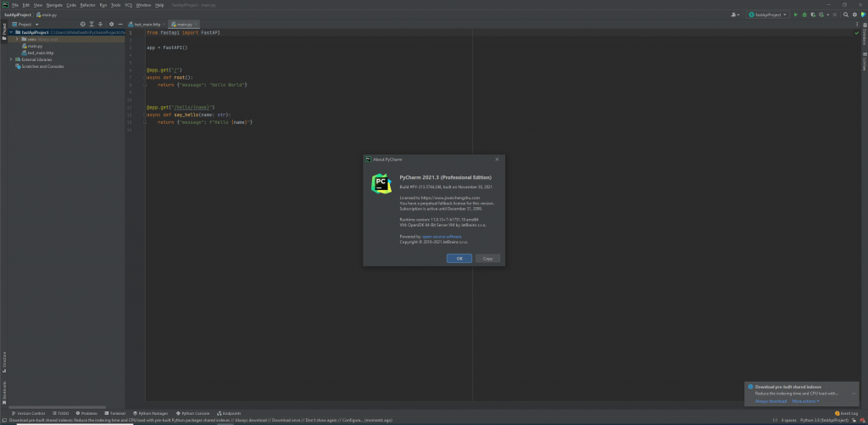Open IDE settings gear icon

[x=854, y=15]
